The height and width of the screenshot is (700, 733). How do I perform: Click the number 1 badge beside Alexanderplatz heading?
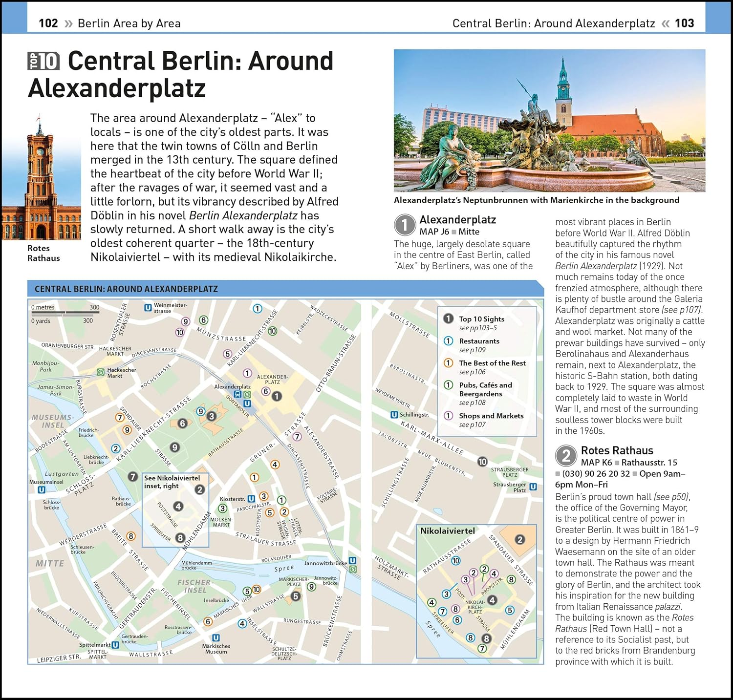pos(405,225)
